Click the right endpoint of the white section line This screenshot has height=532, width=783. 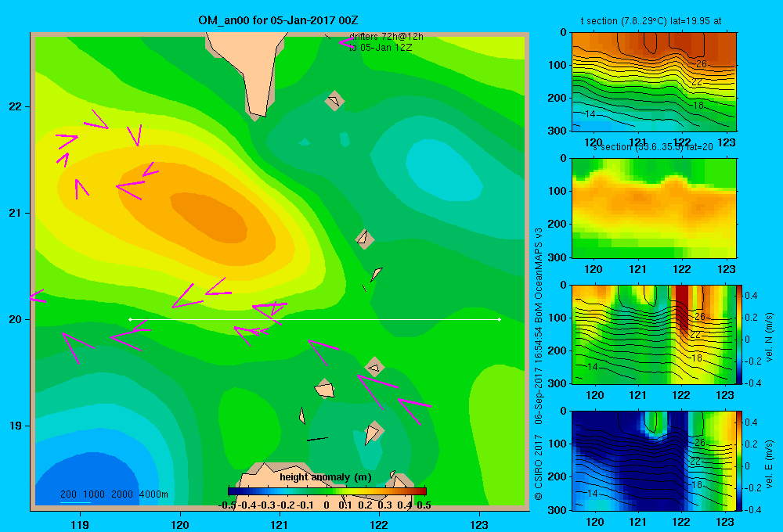499,319
